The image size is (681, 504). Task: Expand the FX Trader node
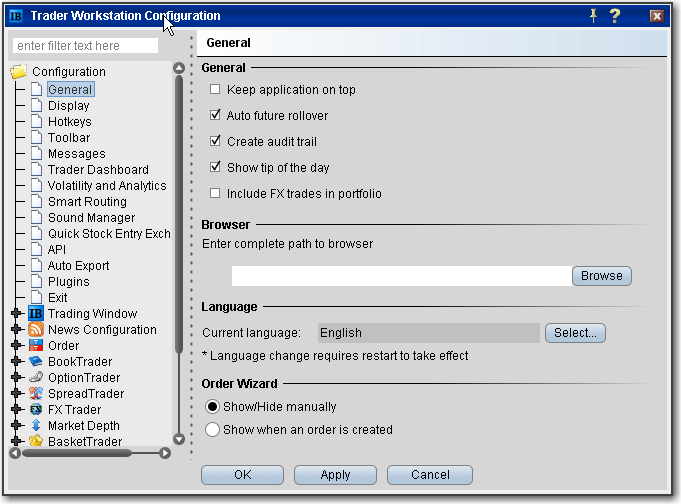pyautogui.click(x=17, y=409)
